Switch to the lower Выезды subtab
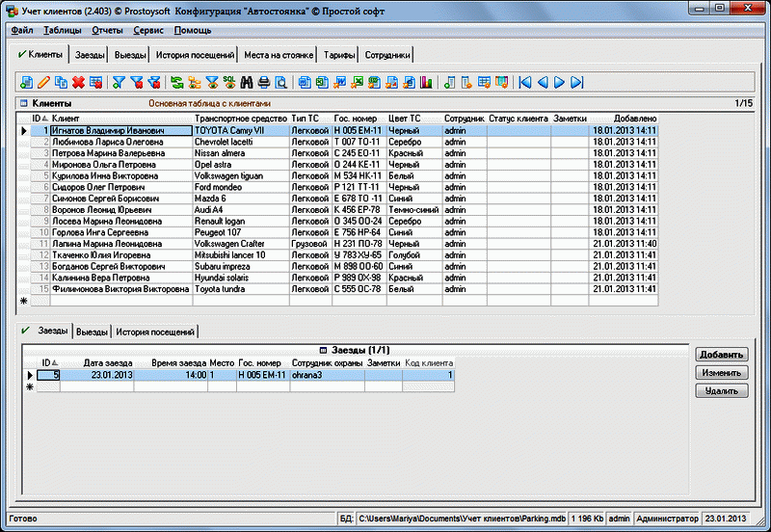Viewport: 771px width, 532px height. point(92,332)
